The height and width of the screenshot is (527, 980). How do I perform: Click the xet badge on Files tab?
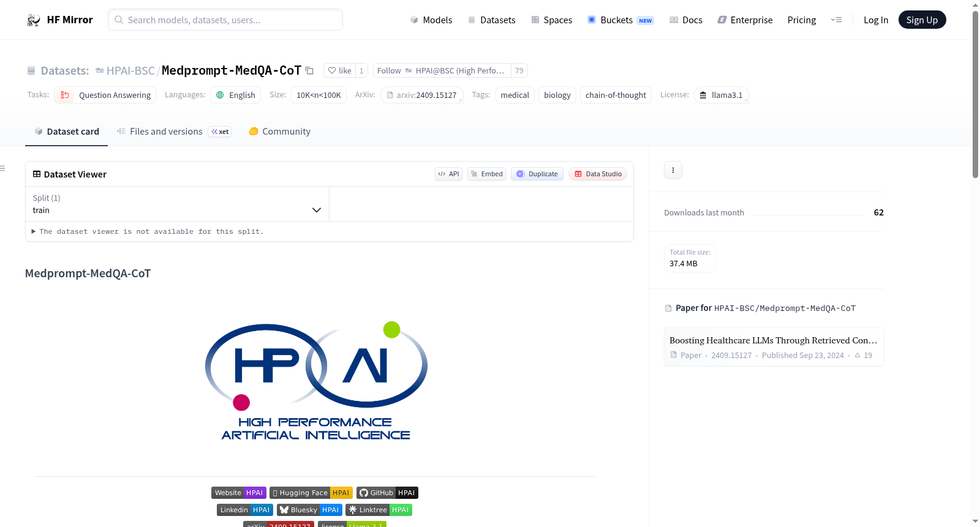pos(220,132)
